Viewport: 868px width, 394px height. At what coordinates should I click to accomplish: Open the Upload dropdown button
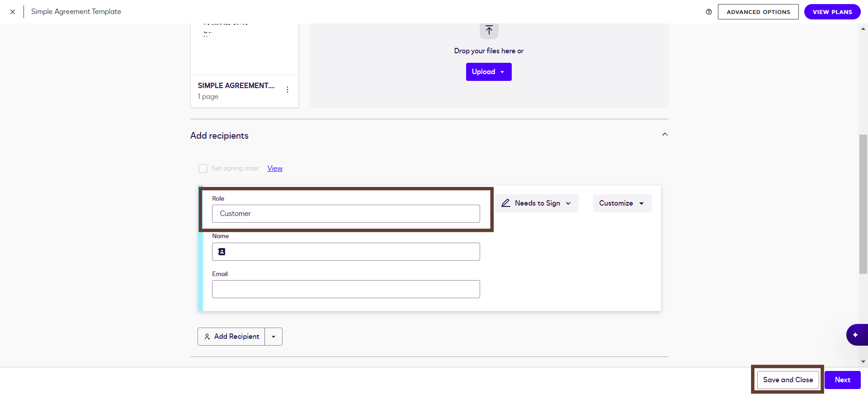[488, 72]
